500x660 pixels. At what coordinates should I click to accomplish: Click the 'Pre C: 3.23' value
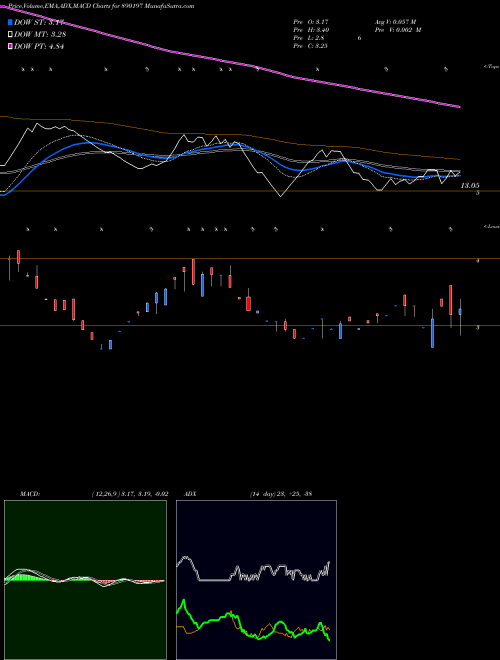pos(311,45)
